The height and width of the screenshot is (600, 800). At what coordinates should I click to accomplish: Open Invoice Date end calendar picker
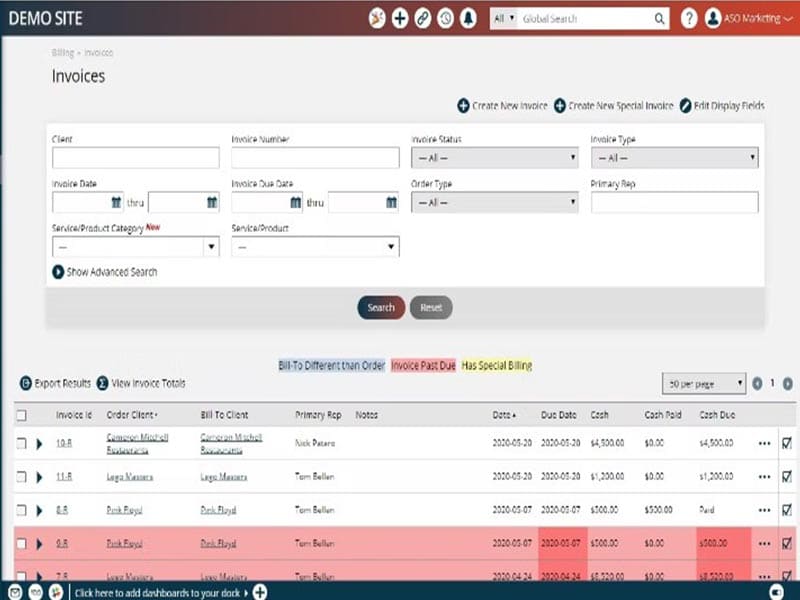coord(212,202)
